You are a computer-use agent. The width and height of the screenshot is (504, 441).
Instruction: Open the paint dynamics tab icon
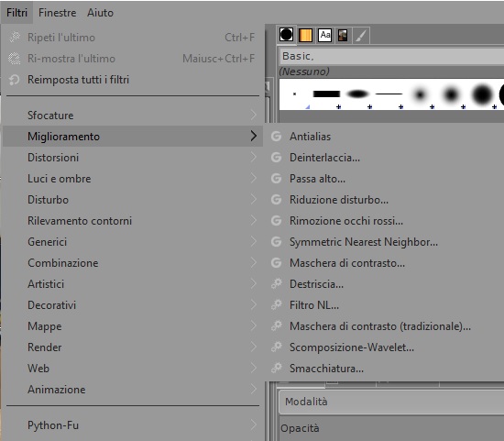[361, 35]
